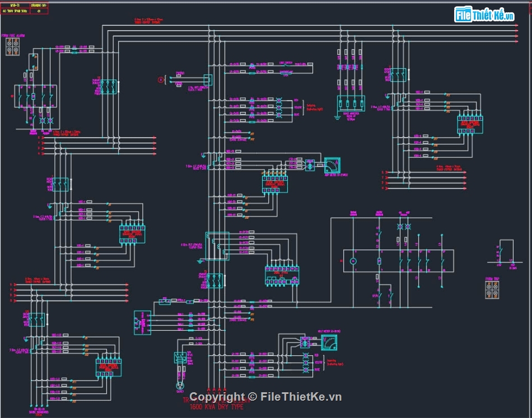Click the meter terminal module near the ammeter
This screenshot has width=532, height=418.
click(275, 185)
